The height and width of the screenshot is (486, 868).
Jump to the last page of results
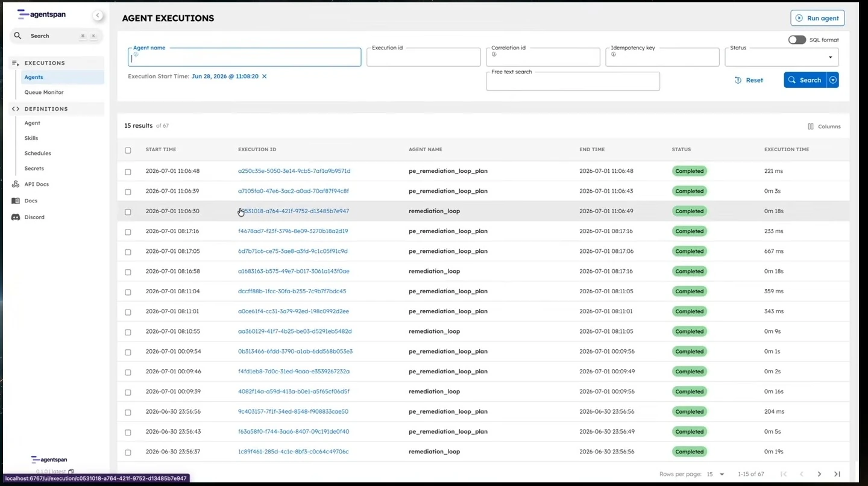(x=837, y=474)
